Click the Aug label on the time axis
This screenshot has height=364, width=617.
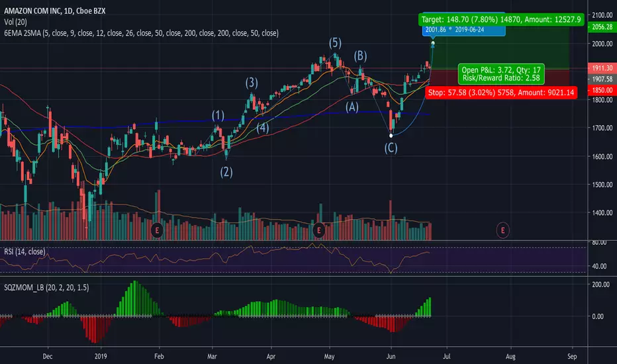click(x=510, y=357)
